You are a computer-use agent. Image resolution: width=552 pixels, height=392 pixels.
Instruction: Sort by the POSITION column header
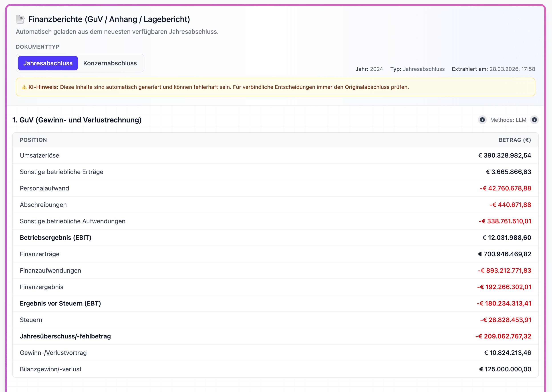pyautogui.click(x=33, y=140)
